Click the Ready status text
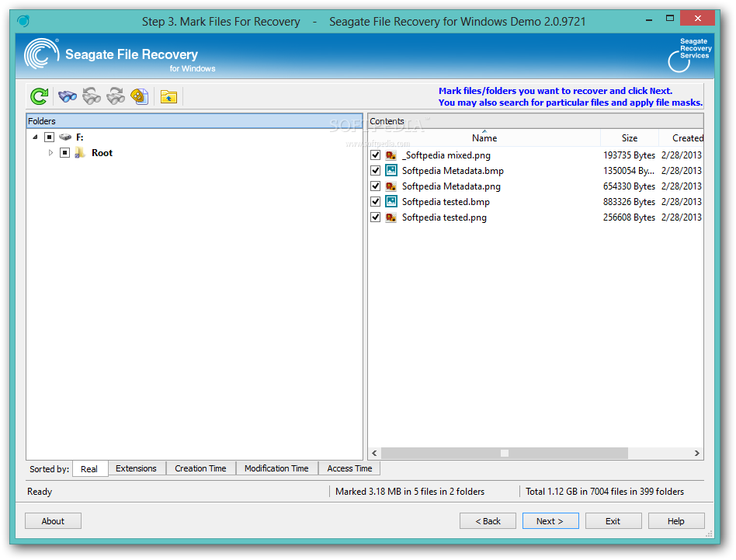 pos(40,492)
